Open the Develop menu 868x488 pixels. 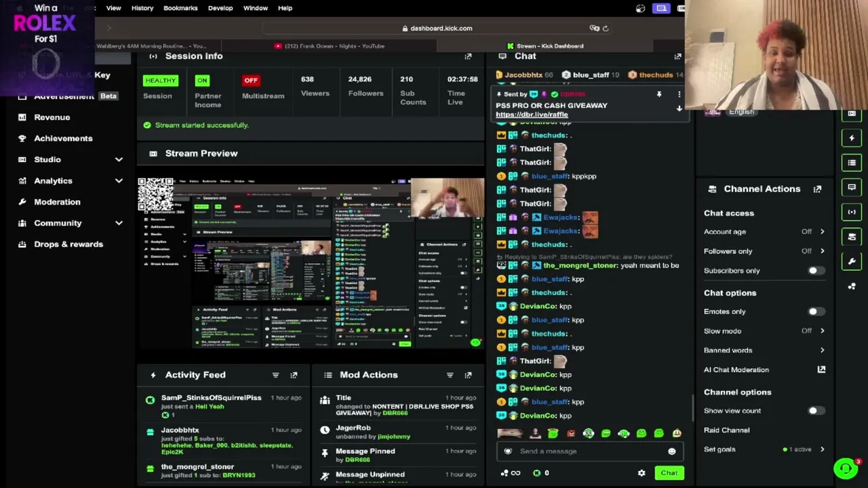220,8
